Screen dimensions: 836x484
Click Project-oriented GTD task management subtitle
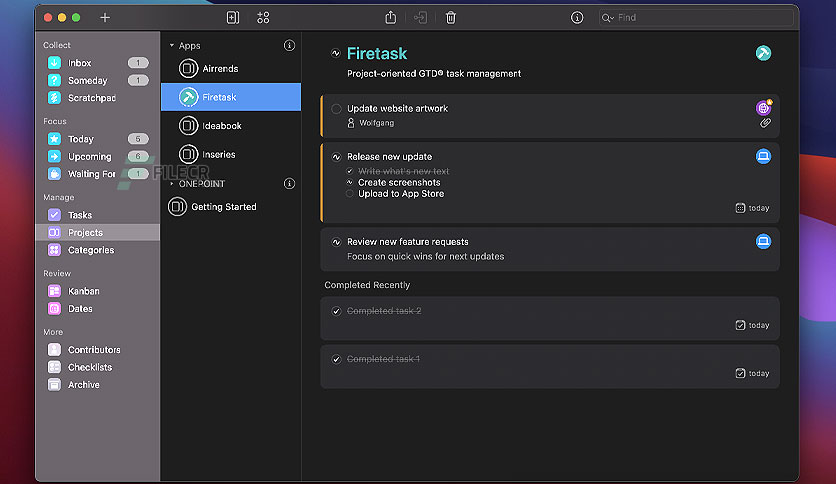pyautogui.click(x=434, y=74)
